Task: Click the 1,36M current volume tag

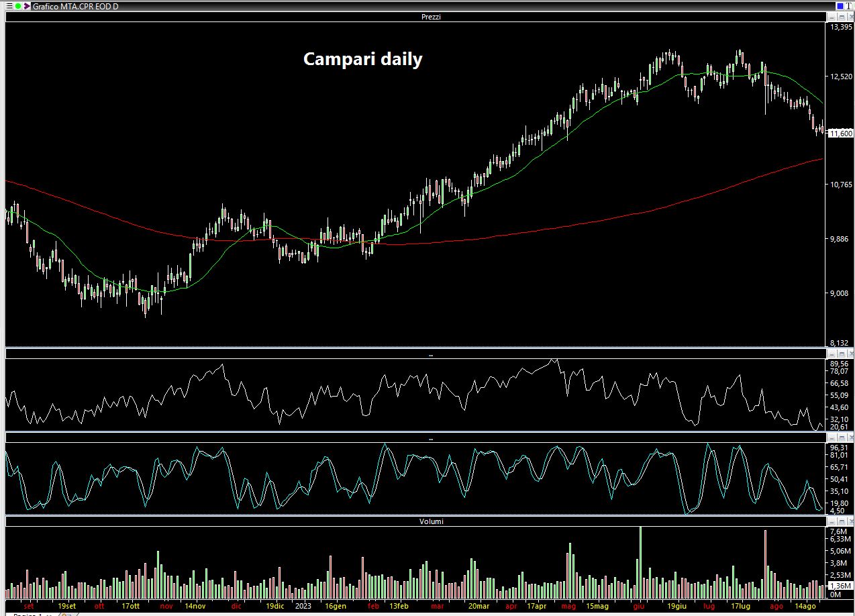Action: pyautogui.click(x=840, y=587)
